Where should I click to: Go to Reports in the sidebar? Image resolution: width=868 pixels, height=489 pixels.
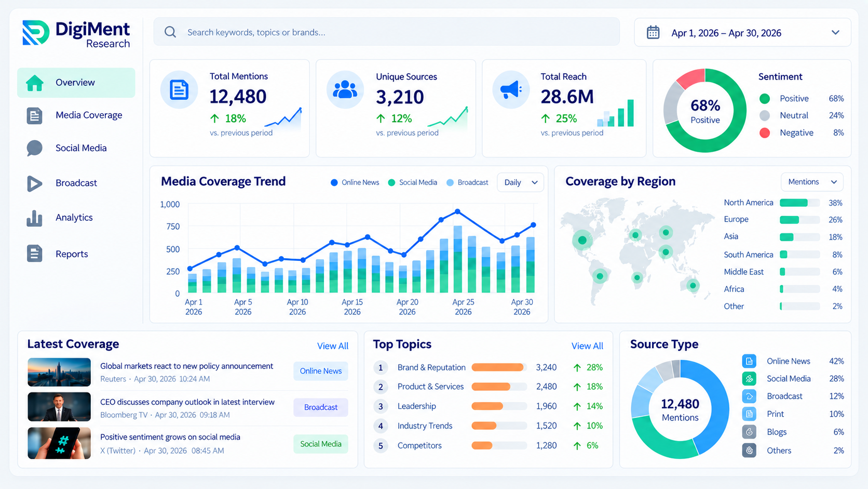[x=76, y=254]
